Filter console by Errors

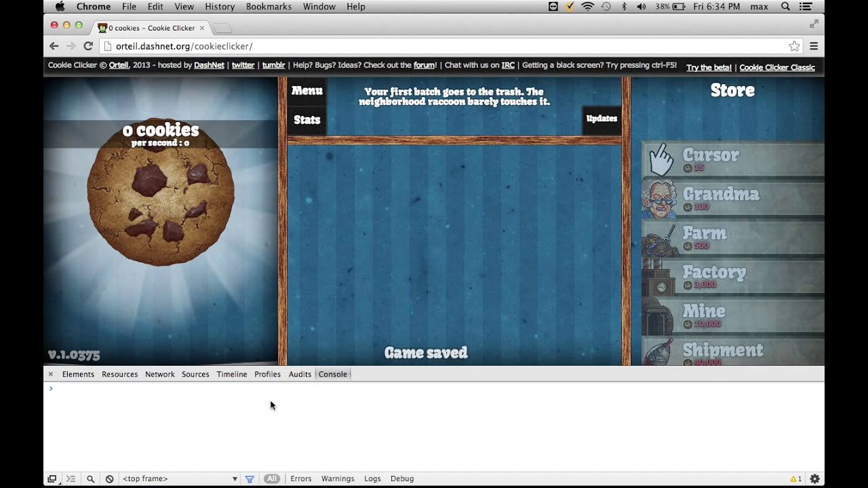(x=300, y=479)
